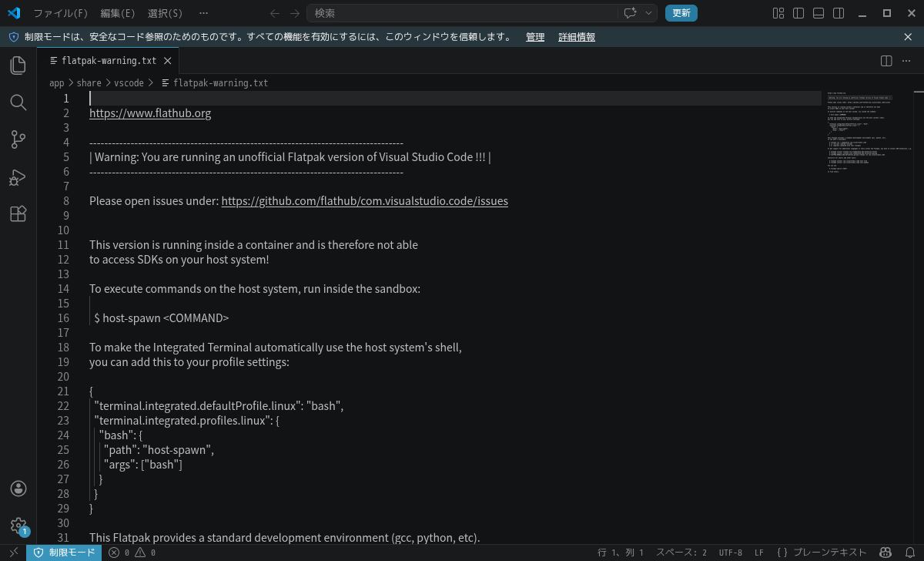Image resolution: width=924 pixels, height=561 pixels.
Task: Open the Copilot status icon
Action: (x=886, y=553)
